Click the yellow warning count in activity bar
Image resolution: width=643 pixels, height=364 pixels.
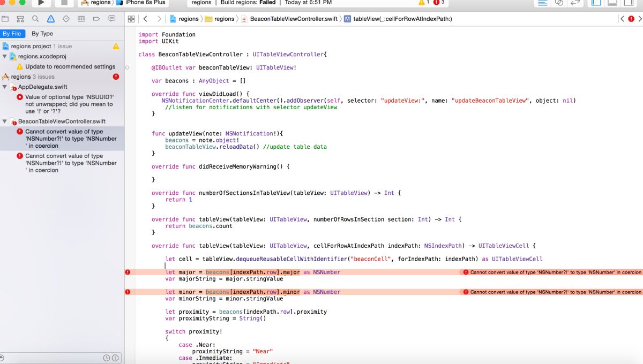point(424,3)
